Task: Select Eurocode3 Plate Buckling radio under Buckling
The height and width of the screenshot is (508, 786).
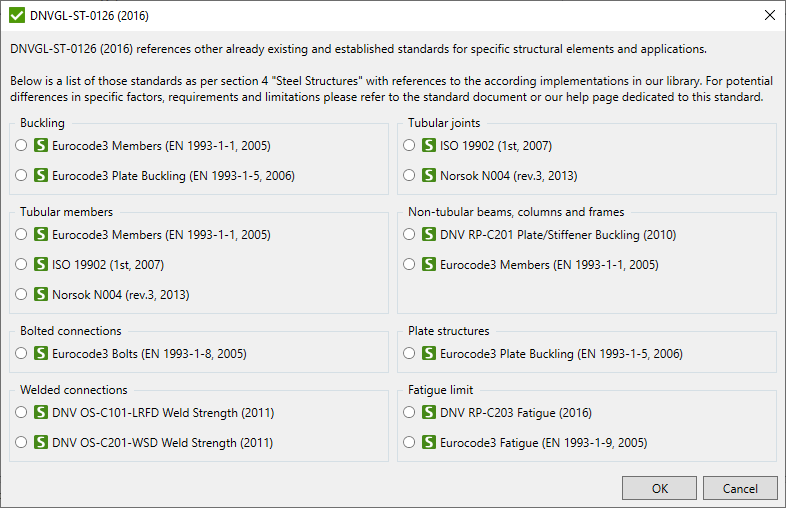Action: tap(22, 176)
